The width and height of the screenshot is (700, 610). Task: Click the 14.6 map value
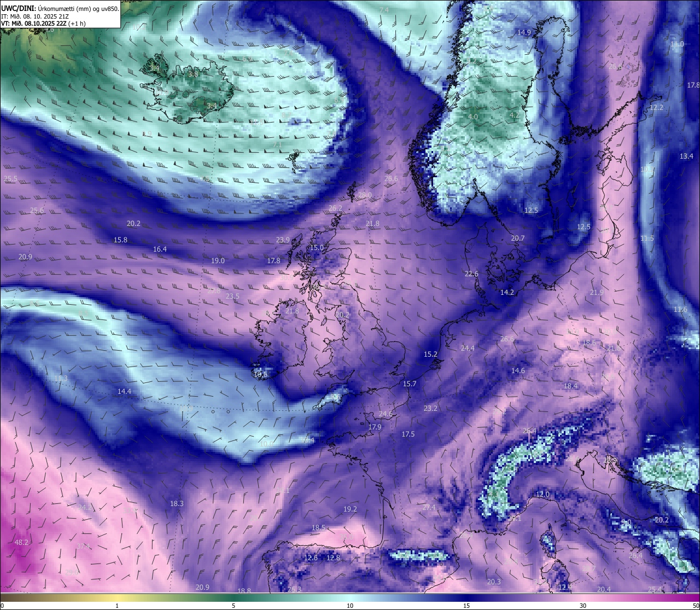(x=518, y=371)
